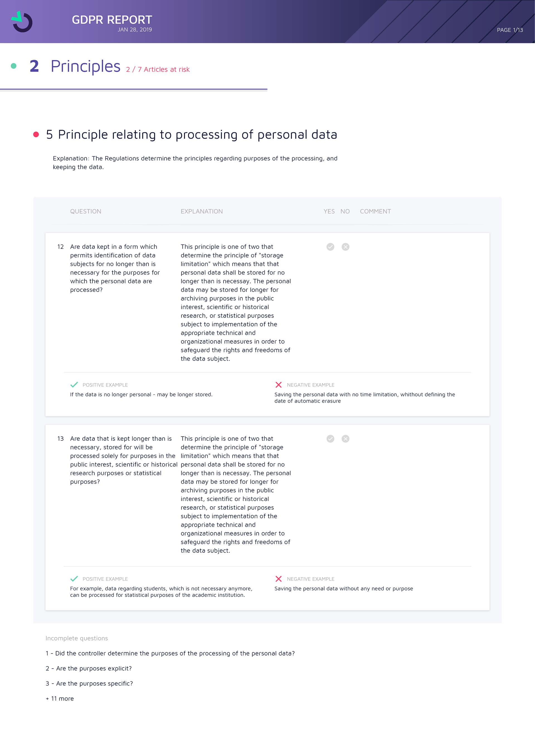The height and width of the screenshot is (756, 535).
Task: Click the QUESTION column header
Action: [86, 211]
